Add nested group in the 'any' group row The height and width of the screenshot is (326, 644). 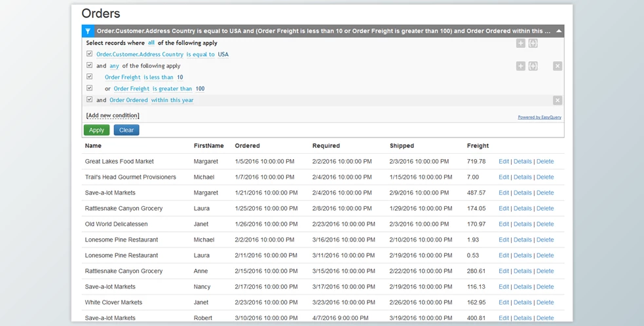(533, 66)
